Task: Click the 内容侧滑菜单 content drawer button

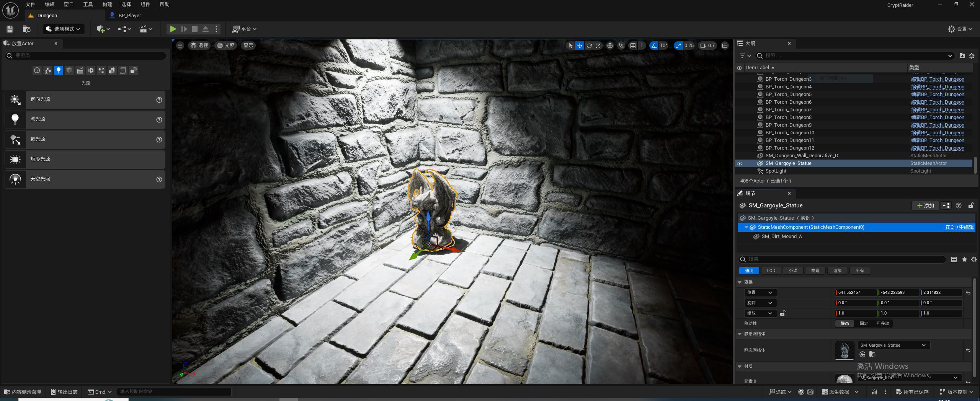Action: tap(23, 392)
